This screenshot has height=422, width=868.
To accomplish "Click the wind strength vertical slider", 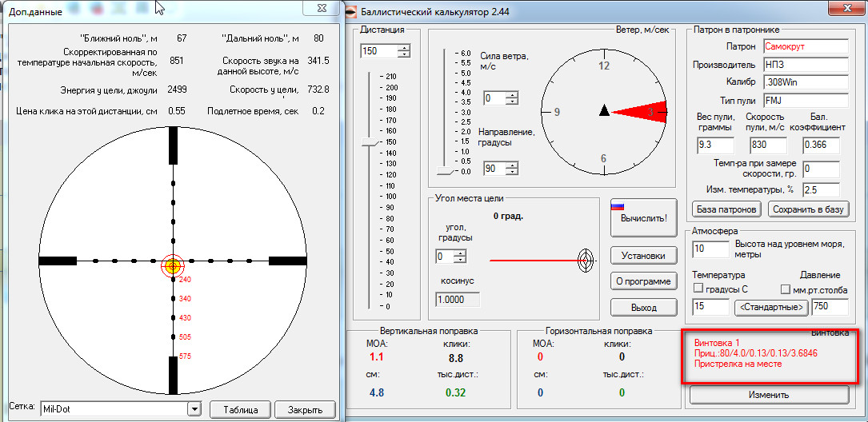I will click(445, 171).
